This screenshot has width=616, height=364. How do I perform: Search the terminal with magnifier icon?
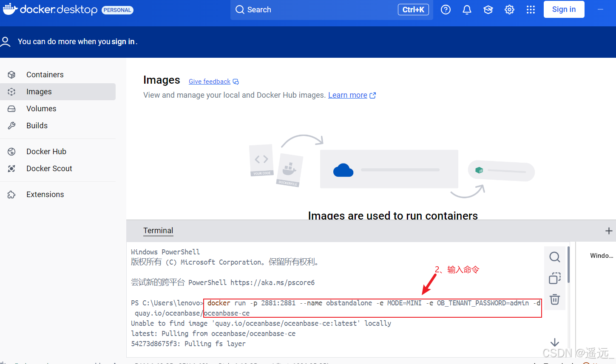[555, 257]
